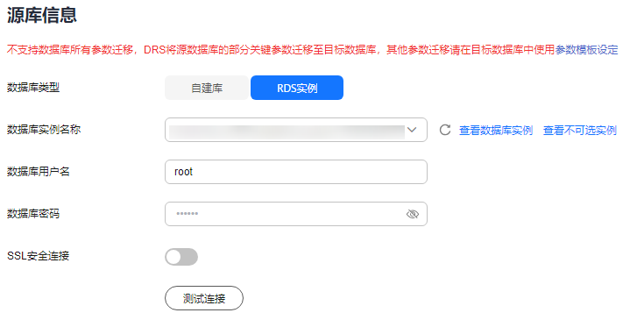Click the 数据库类型 label
The height and width of the screenshot is (320, 644).
pos(33,88)
